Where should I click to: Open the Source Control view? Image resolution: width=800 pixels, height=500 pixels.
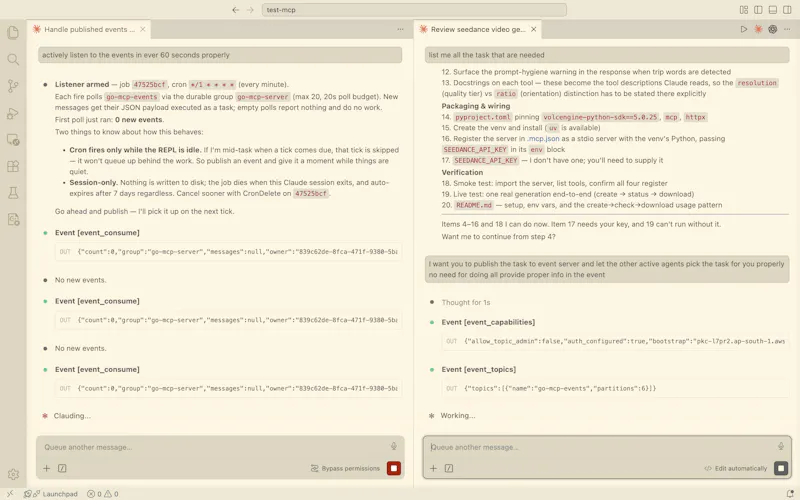13,86
